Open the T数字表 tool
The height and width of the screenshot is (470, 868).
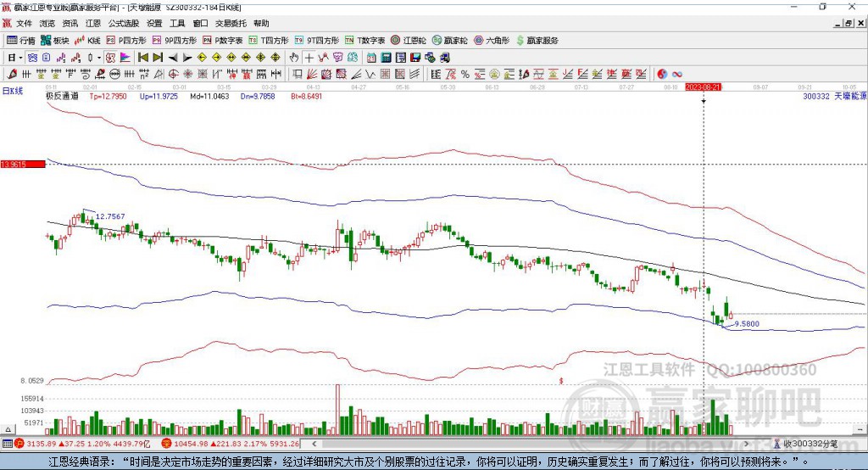(364, 41)
